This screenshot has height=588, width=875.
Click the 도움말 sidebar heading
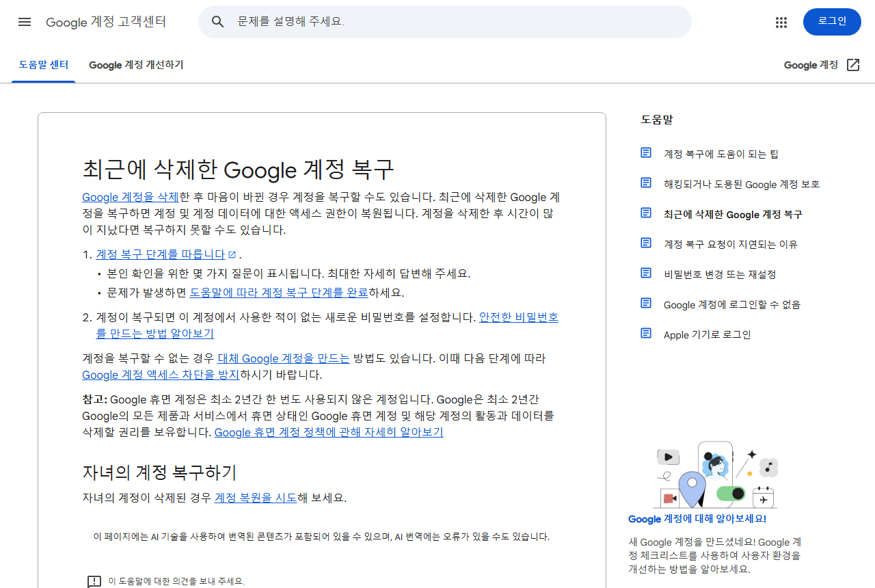(x=657, y=119)
